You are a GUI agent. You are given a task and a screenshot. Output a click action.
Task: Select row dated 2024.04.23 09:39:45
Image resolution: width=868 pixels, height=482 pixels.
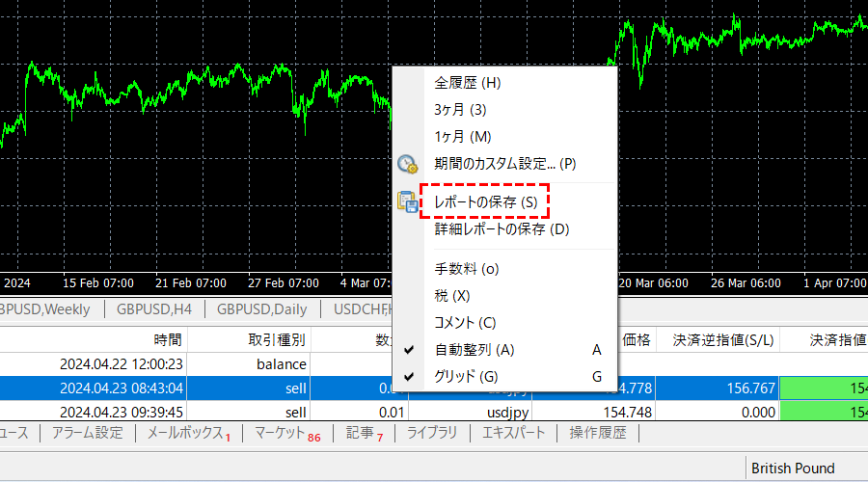click(434, 412)
